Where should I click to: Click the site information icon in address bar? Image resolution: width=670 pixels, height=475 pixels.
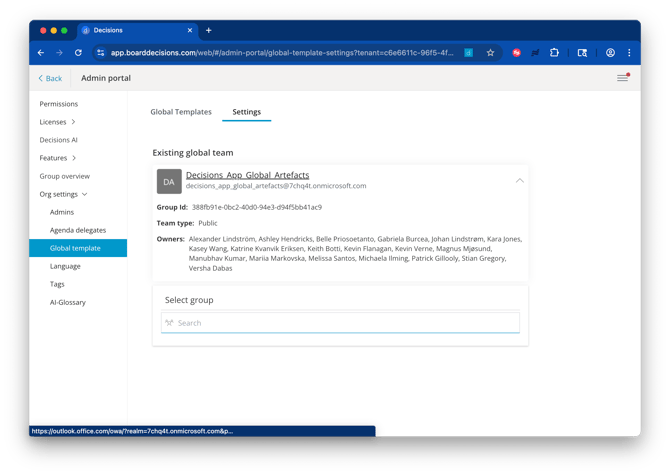[101, 53]
